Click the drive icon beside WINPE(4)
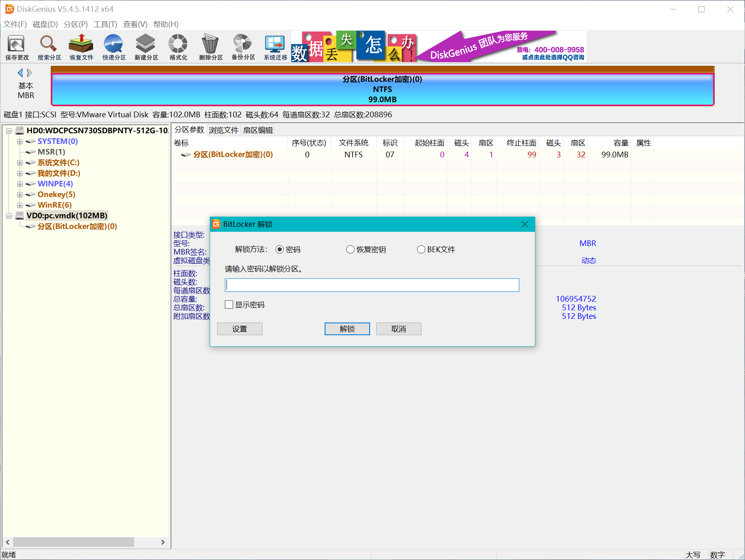Viewport: 745px width, 560px height. point(30,184)
